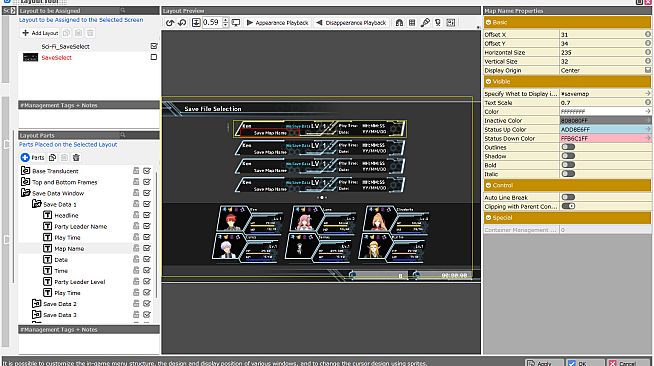Viewport: 654px width, 366px height.
Task: Enable the Bold toggle
Action: (x=568, y=165)
